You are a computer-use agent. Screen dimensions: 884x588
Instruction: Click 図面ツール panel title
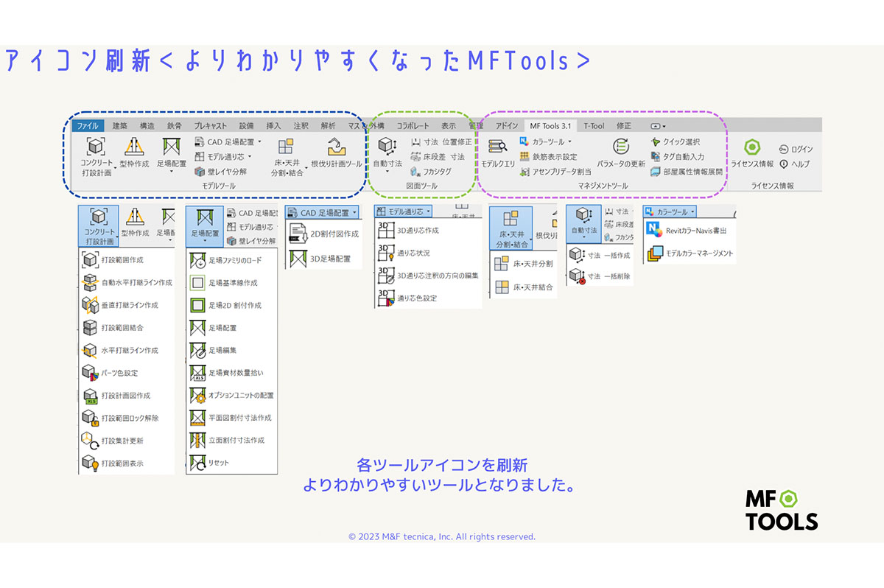pos(421,186)
